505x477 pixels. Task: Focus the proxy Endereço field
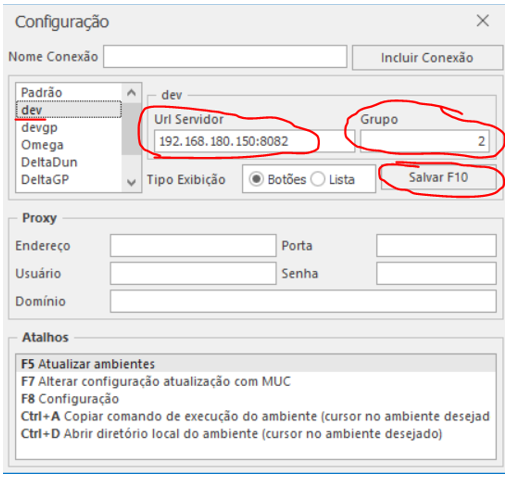tap(193, 246)
